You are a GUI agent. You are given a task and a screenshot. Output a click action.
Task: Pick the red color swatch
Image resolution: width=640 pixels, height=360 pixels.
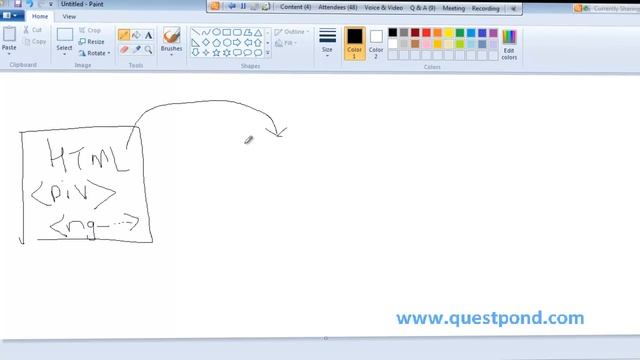click(x=426, y=33)
